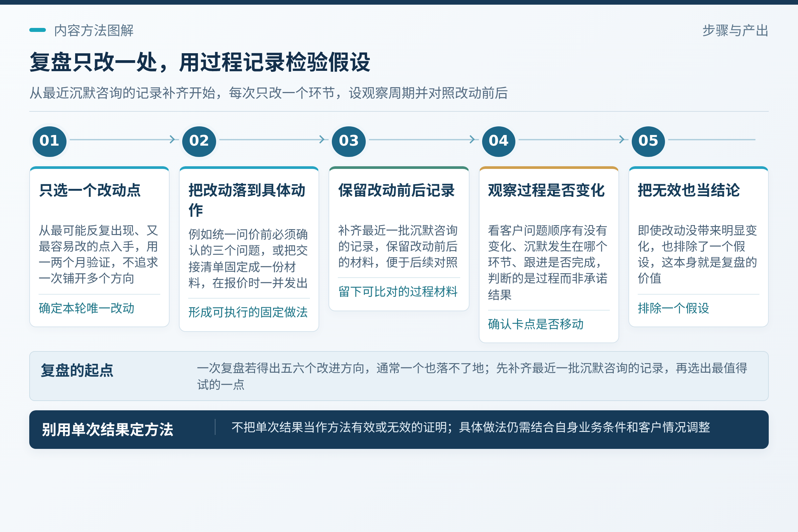Click the step 05 number badge
798x532 pixels.
[x=648, y=141]
